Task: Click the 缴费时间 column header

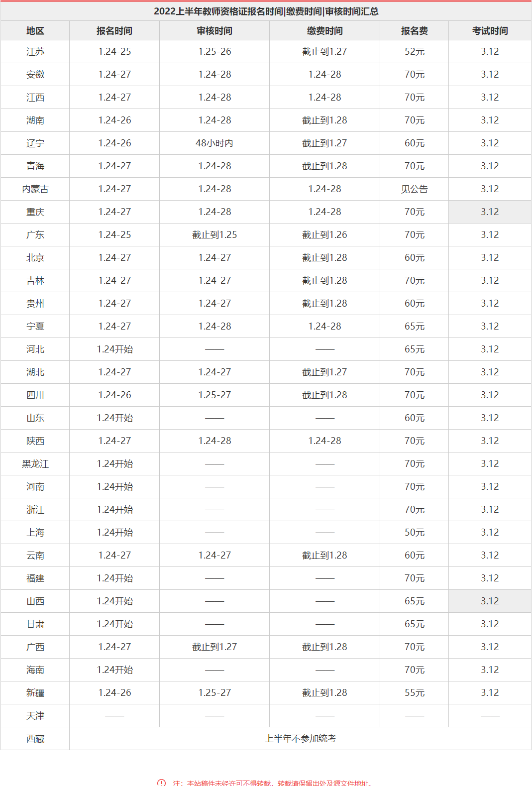Action: (x=324, y=31)
